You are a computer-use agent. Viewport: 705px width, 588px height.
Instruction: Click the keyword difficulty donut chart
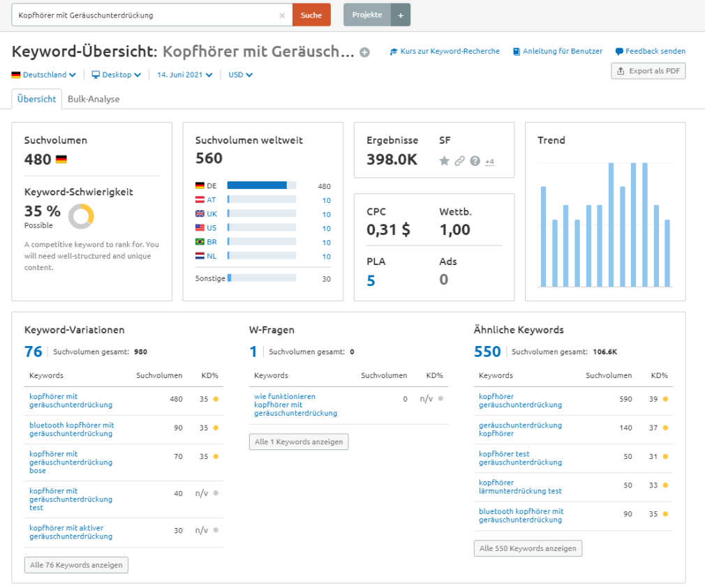81,216
